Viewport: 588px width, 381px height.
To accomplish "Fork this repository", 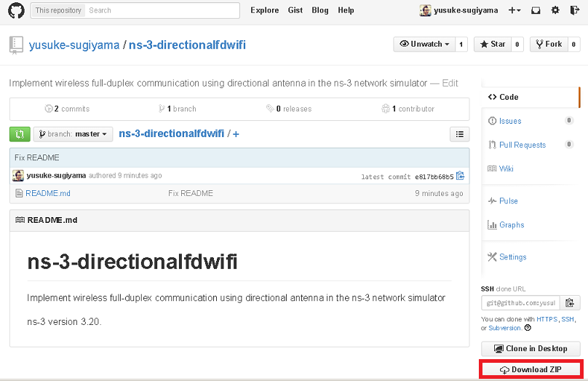I will (x=547, y=44).
